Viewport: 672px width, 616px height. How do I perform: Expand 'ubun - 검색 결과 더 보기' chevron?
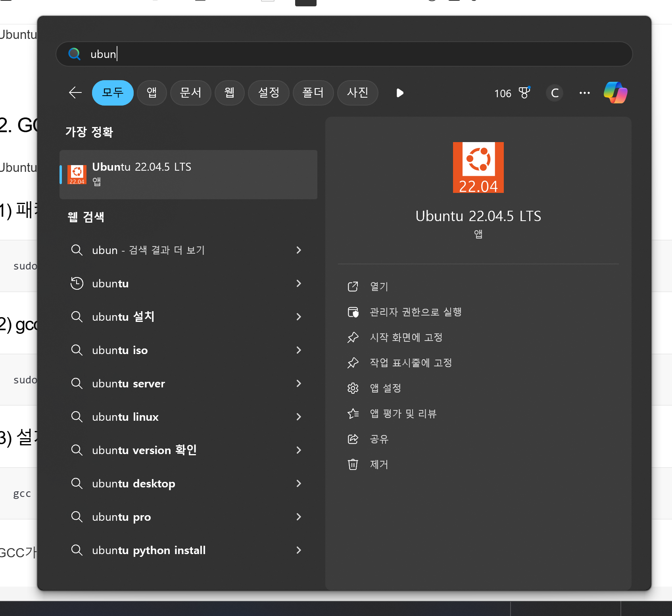299,250
